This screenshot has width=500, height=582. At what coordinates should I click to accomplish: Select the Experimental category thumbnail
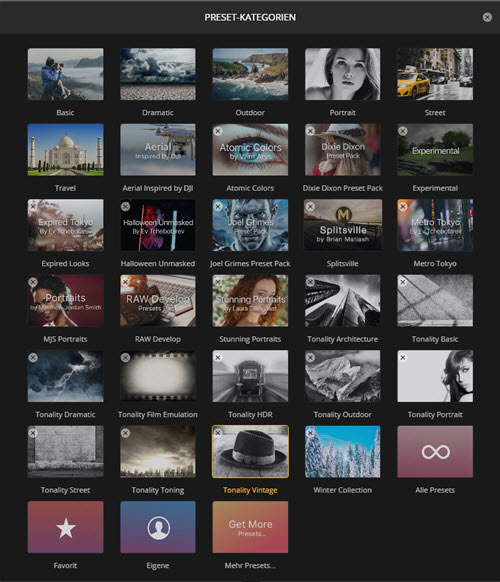tap(435, 150)
